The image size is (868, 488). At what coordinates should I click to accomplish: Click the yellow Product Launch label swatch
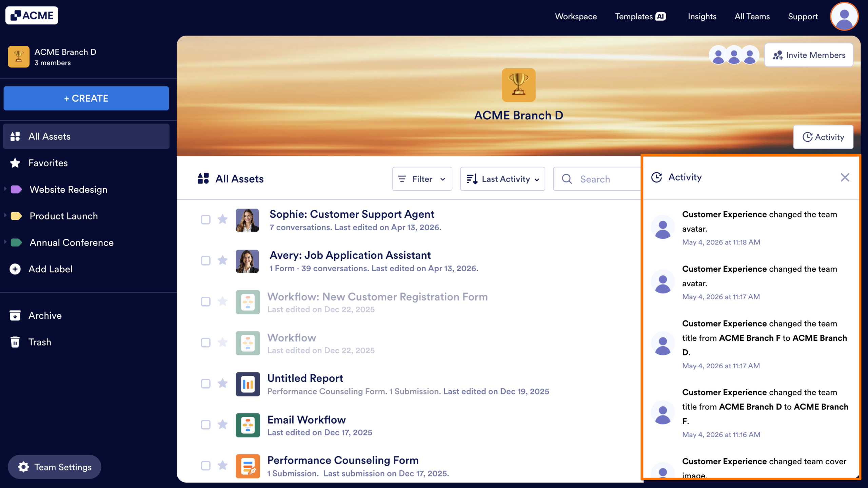pyautogui.click(x=16, y=216)
